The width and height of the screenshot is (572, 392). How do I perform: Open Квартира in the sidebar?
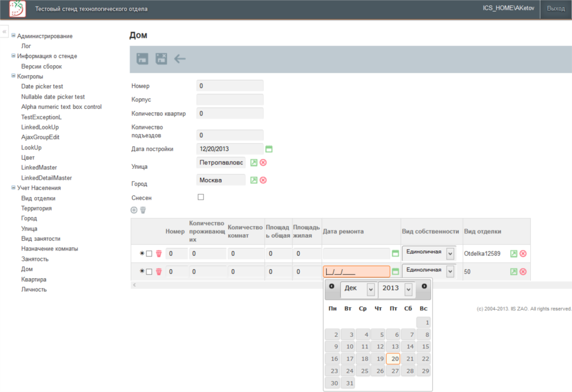pos(33,279)
